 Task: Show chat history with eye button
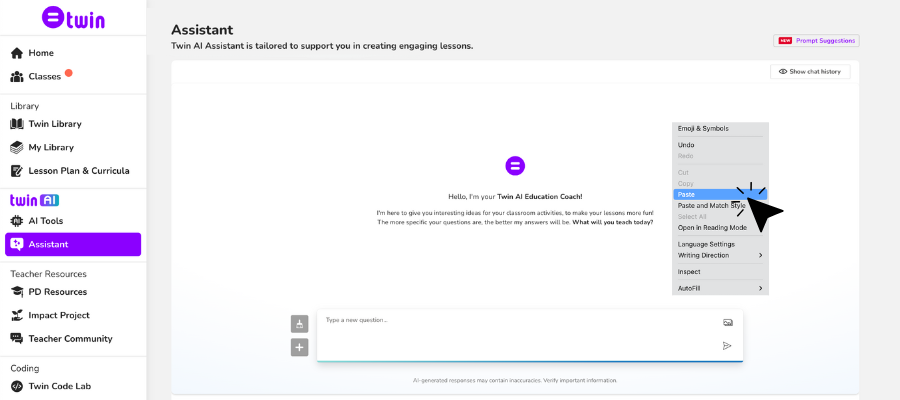click(810, 72)
